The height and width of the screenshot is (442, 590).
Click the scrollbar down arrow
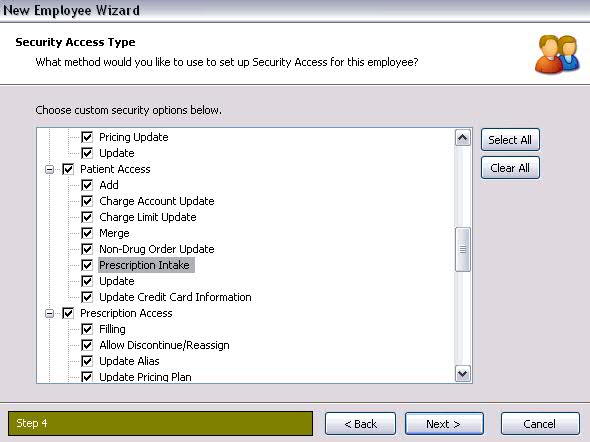coord(462,374)
